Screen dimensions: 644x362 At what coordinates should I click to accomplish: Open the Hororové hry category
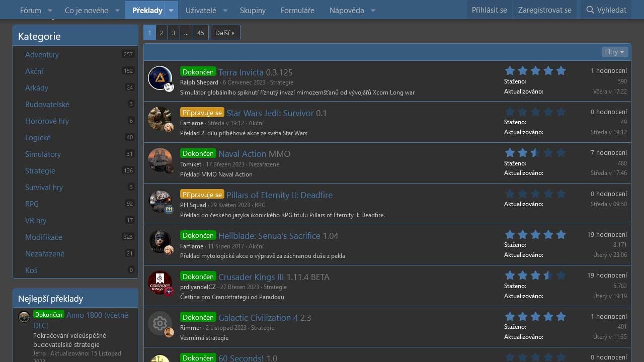click(47, 121)
